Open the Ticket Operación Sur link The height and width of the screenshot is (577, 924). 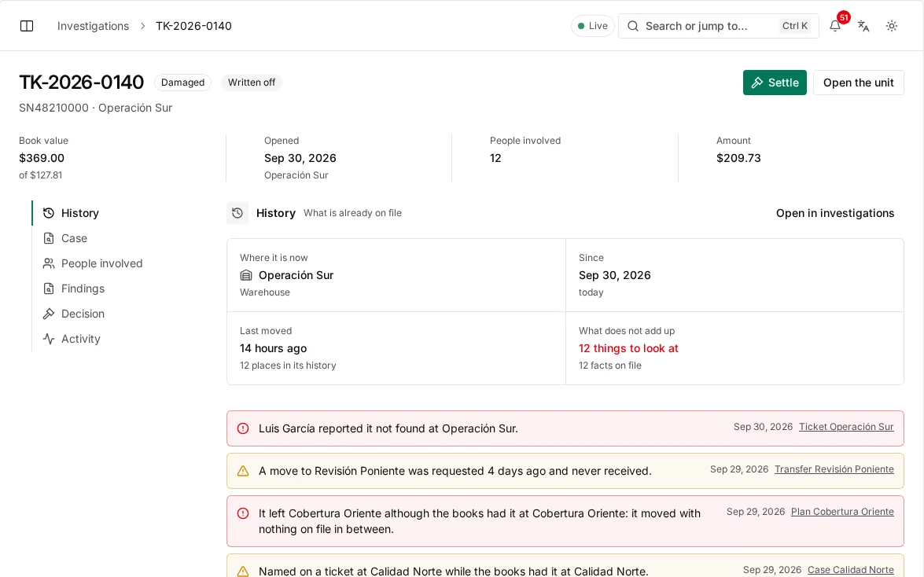(x=846, y=427)
